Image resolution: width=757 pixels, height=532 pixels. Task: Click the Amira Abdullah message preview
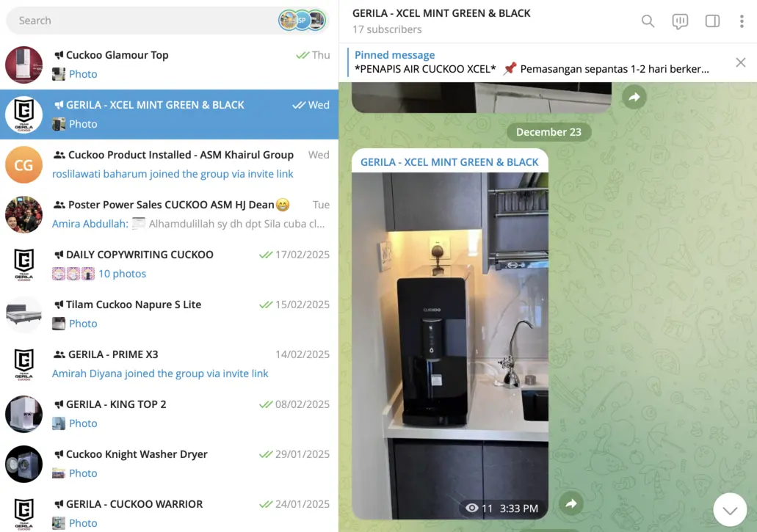point(188,224)
